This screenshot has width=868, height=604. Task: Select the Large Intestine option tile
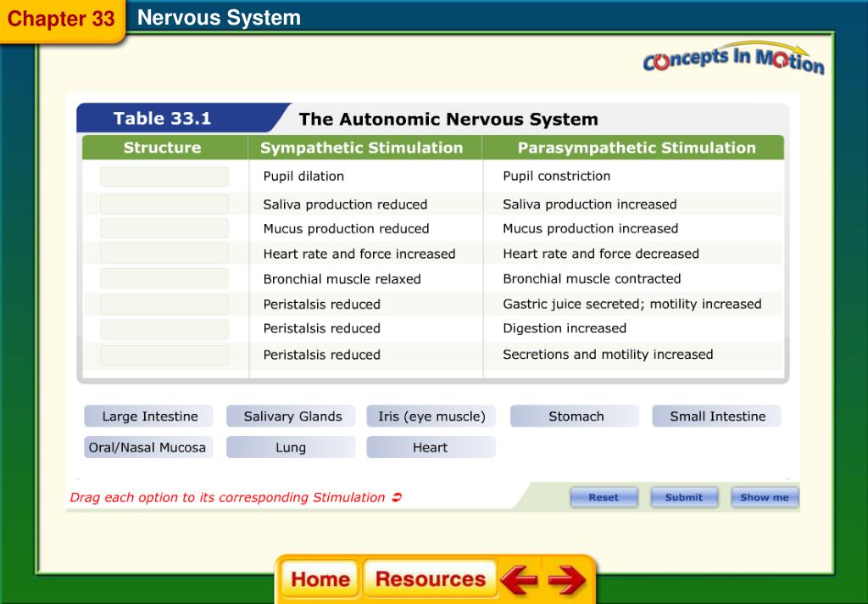tap(148, 417)
